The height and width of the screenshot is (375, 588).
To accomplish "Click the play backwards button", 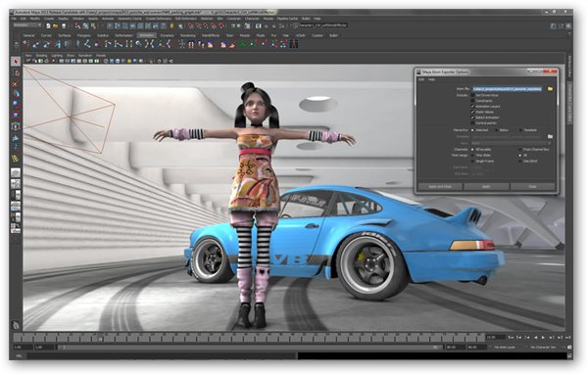I will click(x=535, y=338).
